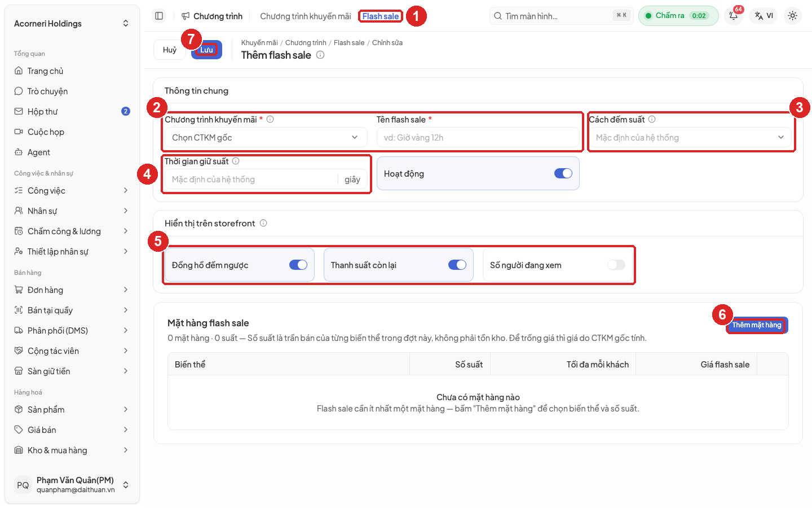The height and width of the screenshot is (508, 812).
Task: Show info for Hiển thị trên storefront
Action: click(x=263, y=223)
